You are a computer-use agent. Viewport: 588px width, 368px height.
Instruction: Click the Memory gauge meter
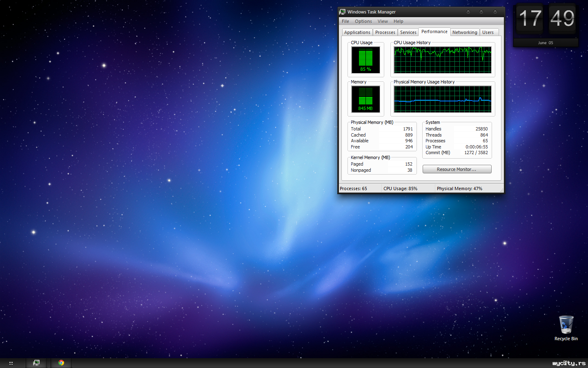[x=365, y=99]
